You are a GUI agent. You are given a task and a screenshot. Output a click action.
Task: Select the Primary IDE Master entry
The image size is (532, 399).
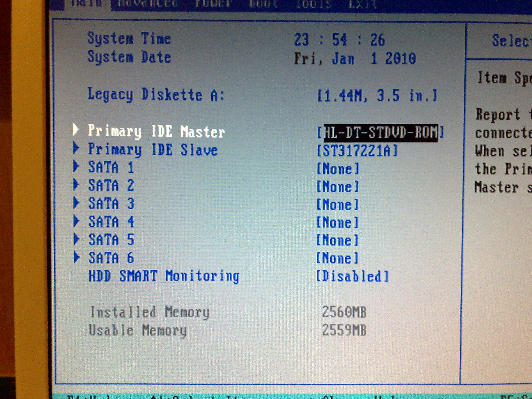point(156,132)
